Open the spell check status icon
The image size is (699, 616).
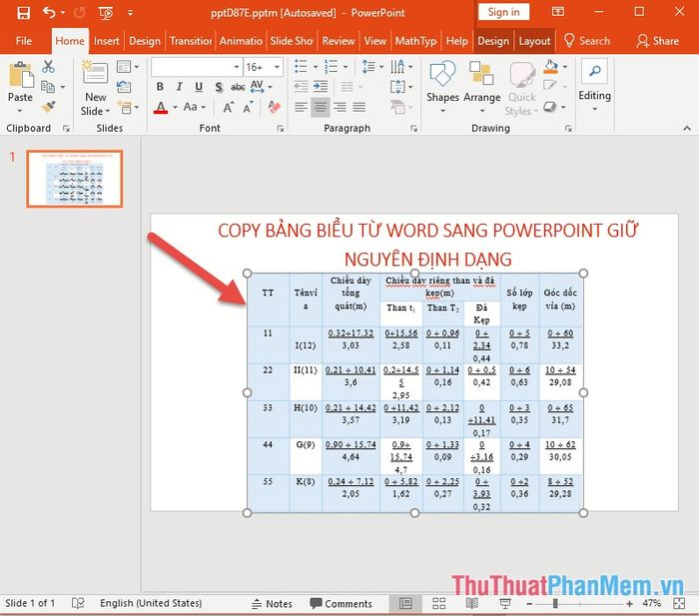pos(78,603)
